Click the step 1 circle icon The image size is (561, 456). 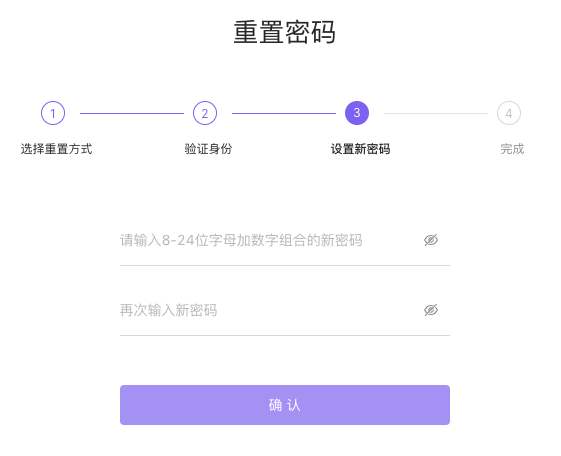click(53, 113)
